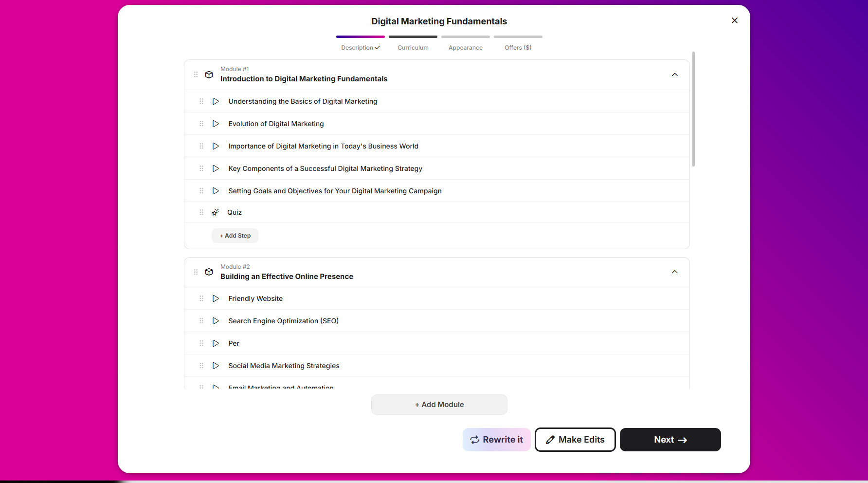
Task: Click play icon beside Evolution of Digital Marketing
Action: click(x=216, y=124)
